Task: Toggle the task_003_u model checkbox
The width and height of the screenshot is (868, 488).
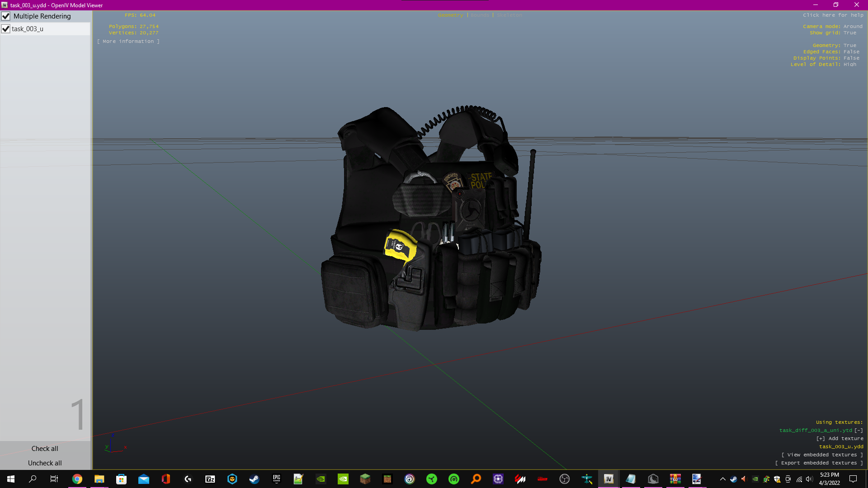Action: pos(6,29)
